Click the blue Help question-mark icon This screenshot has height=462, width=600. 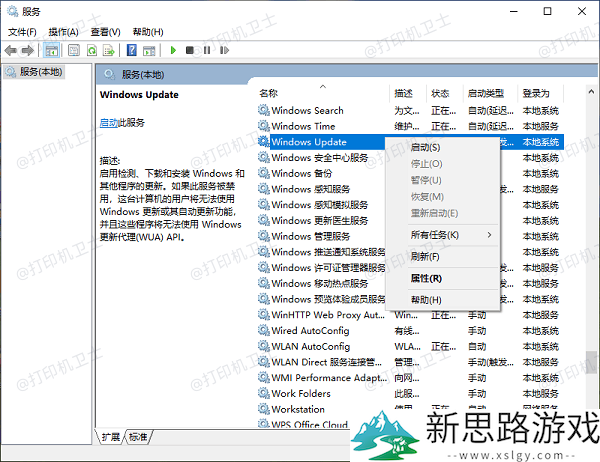coord(132,50)
